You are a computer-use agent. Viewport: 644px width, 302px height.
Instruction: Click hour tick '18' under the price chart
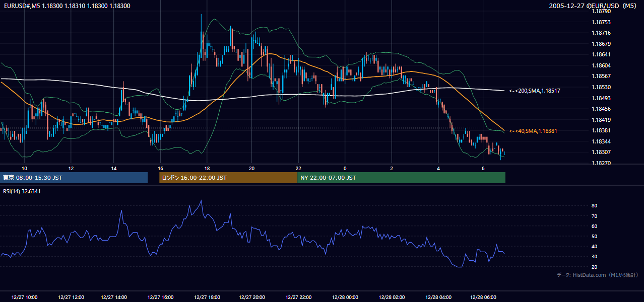click(207, 168)
